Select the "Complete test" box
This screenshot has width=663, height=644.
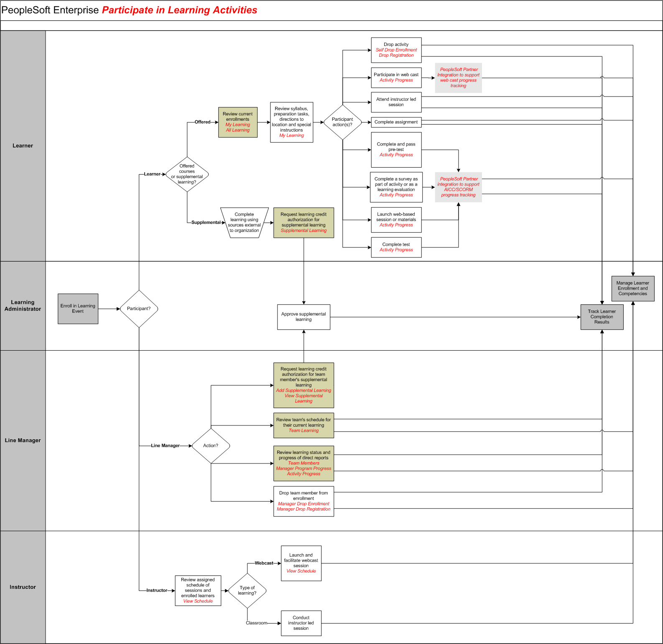pyautogui.click(x=396, y=247)
